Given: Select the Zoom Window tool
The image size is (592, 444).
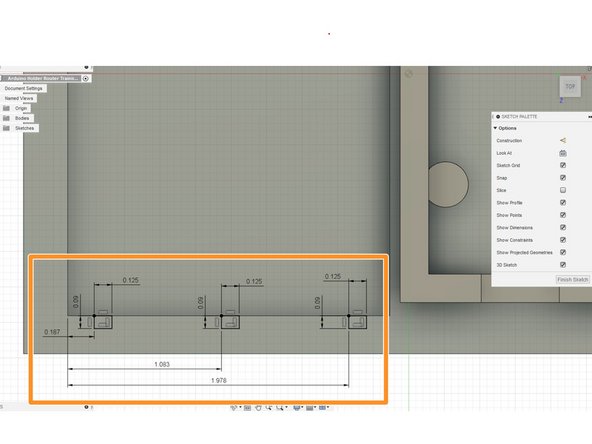Looking at the screenshot, I should click(x=280, y=408).
